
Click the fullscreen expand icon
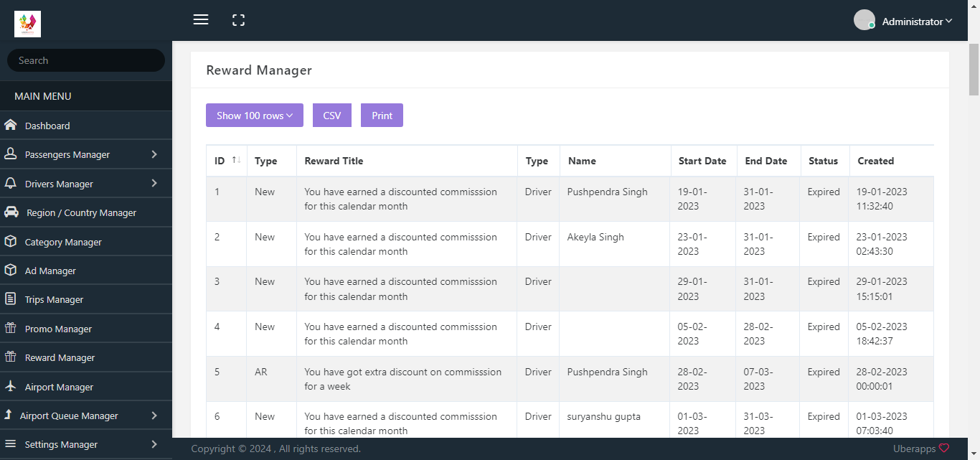(x=239, y=20)
